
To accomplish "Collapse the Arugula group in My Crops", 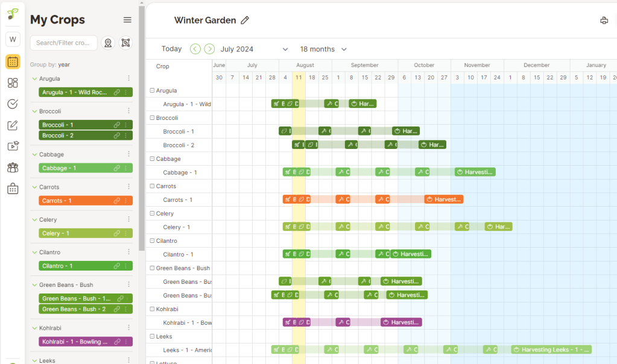I will click(34, 78).
